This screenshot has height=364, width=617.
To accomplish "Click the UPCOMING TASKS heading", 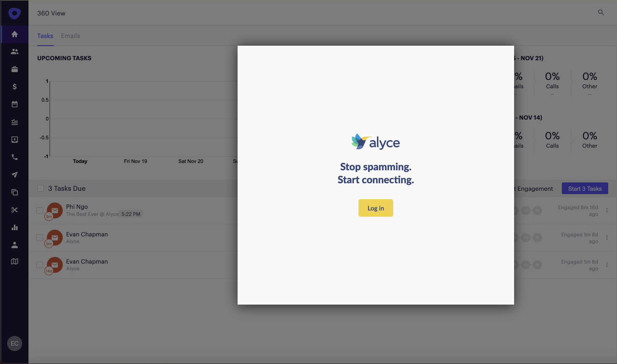I will [64, 58].
